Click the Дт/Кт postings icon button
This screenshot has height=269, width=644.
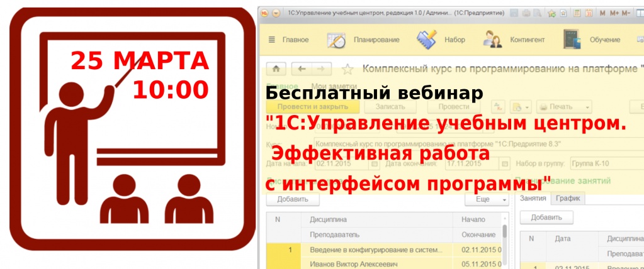tap(499, 107)
